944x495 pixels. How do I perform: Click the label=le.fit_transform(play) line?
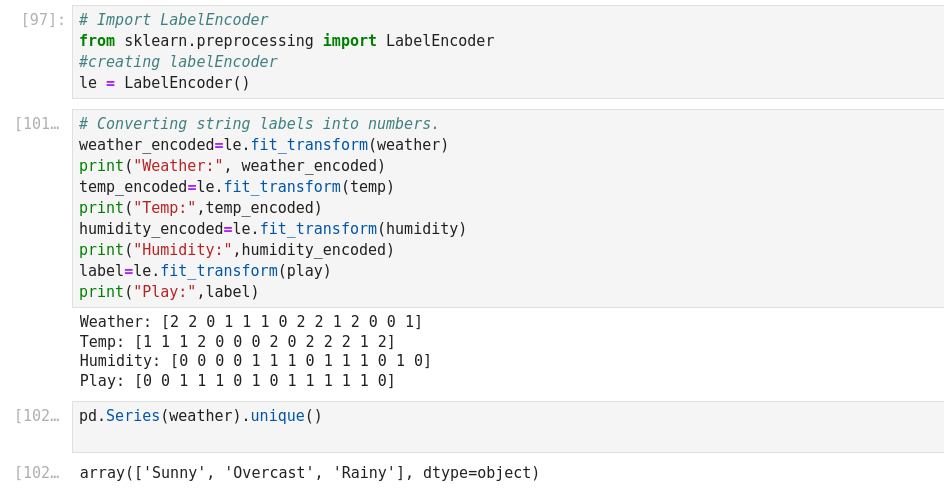205,271
